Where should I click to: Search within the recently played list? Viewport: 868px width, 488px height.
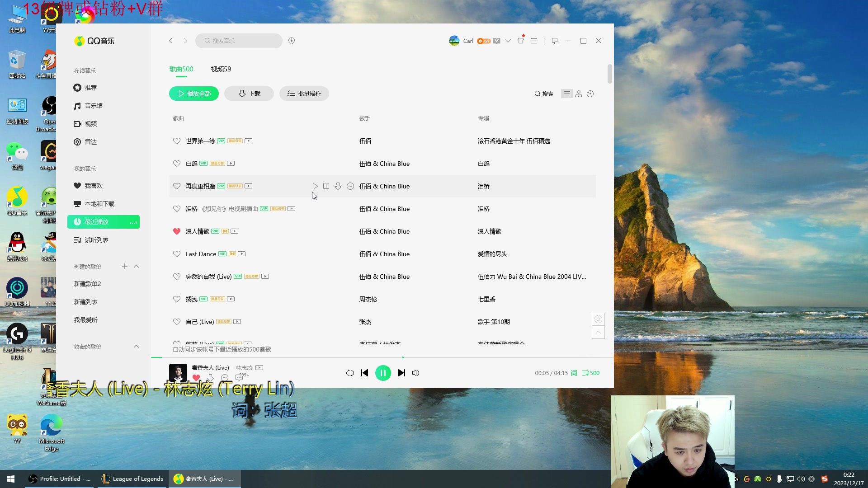544,94
